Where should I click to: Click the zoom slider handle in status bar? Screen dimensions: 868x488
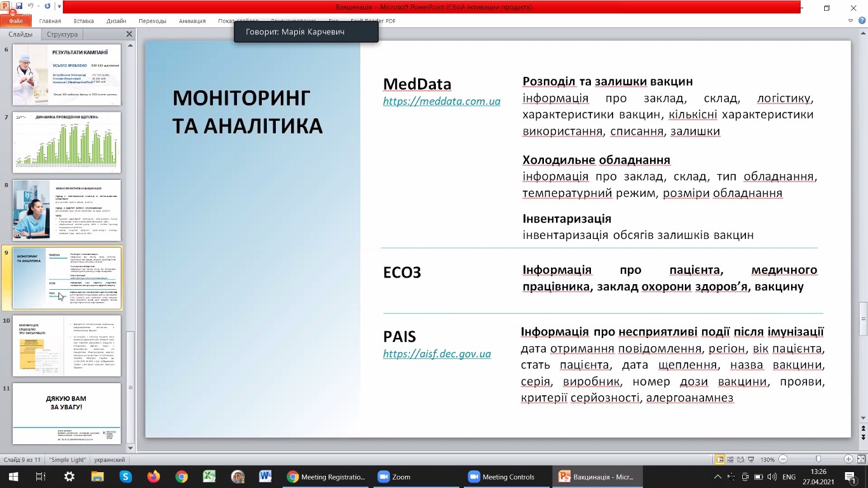pos(818,459)
